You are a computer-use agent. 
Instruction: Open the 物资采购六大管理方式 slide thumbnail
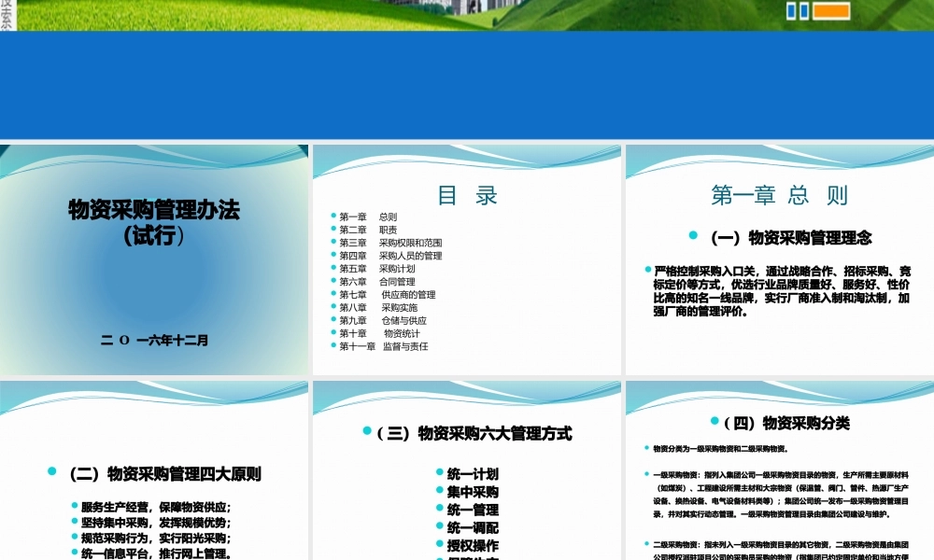click(467, 470)
